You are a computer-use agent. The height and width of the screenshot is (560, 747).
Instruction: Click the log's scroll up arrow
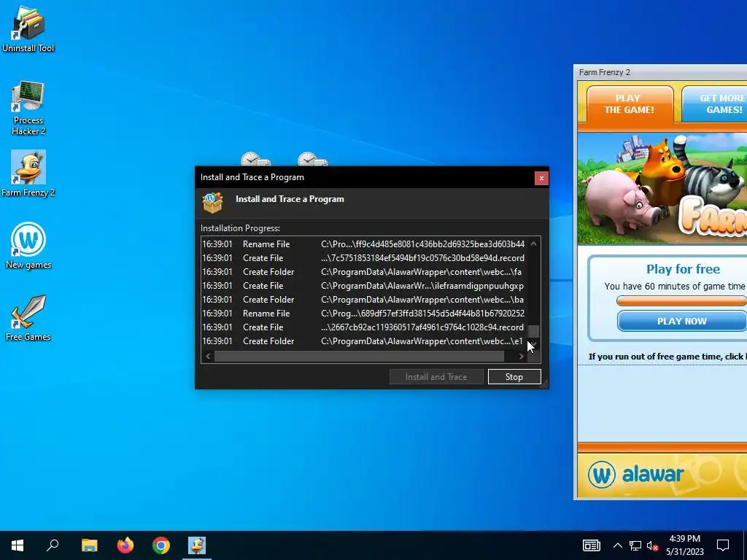[x=533, y=244]
